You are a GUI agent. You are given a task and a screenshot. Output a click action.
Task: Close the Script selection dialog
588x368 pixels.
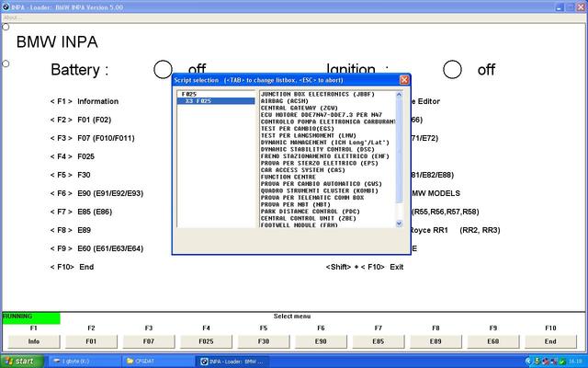(404, 80)
